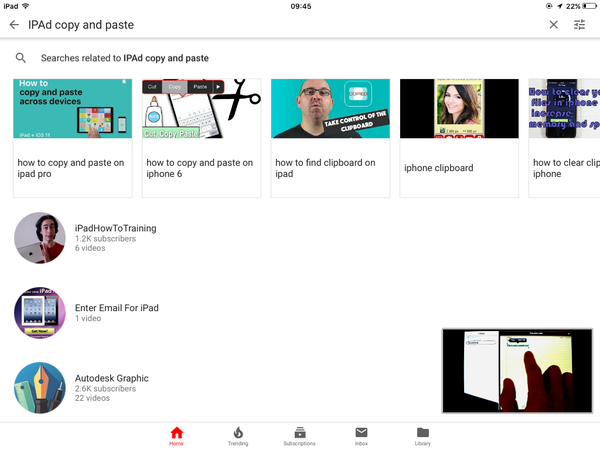600x450 pixels.
Task: Open the Trending tab
Action: [x=238, y=435]
